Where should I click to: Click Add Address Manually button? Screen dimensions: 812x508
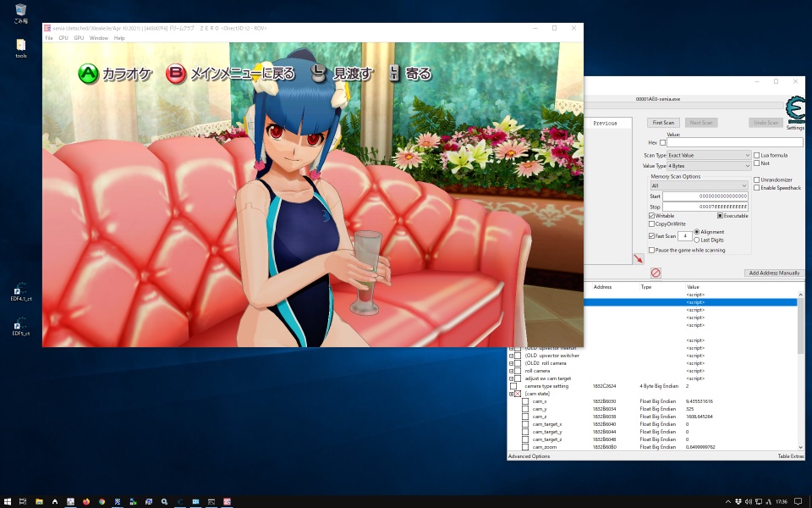pos(774,273)
